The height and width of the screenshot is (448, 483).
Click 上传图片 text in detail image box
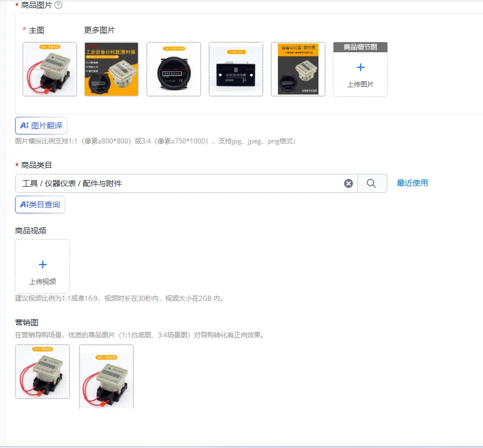[360, 84]
